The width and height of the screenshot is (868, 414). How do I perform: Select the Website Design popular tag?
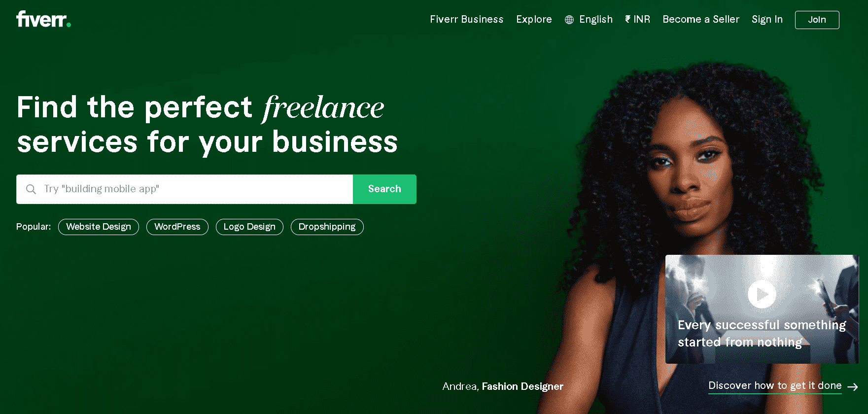[99, 227]
